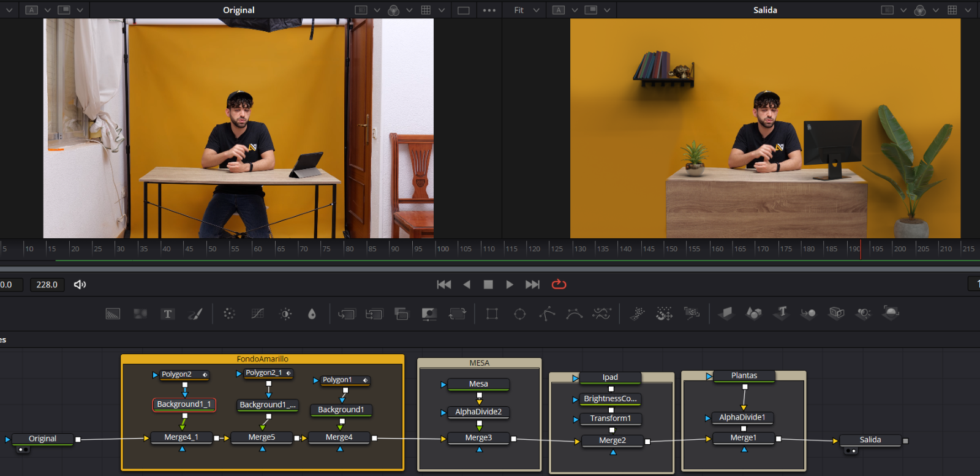Screen dimensions: 980x476
Task: Add a Rectangle mask tool
Action: coord(492,314)
